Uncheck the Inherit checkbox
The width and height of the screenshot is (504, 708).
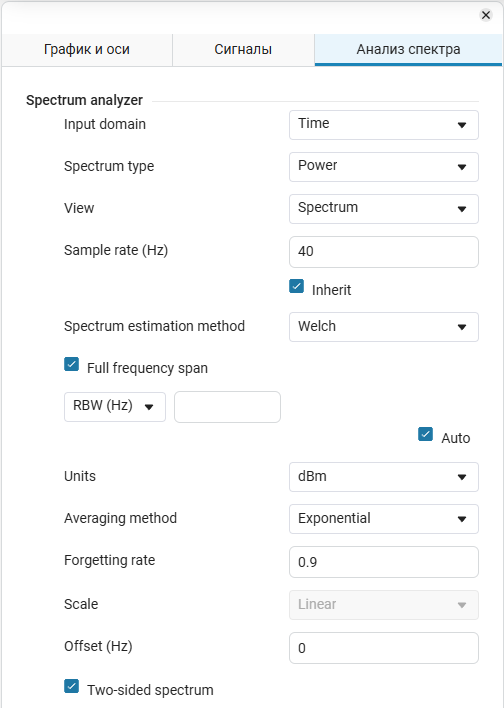[x=296, y=286]
